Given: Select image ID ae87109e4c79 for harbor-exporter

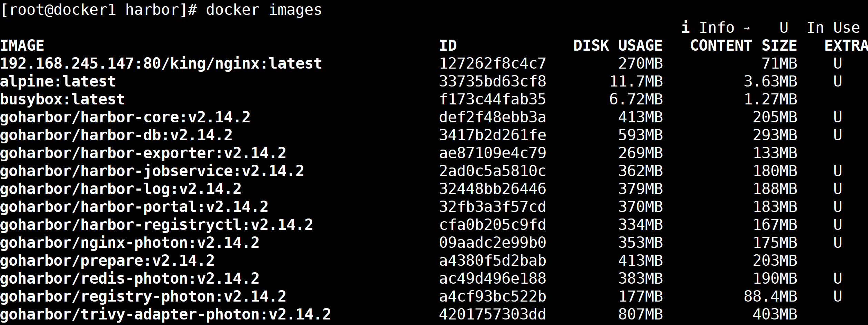Looking at the screenshot, I should pos(493,153).
